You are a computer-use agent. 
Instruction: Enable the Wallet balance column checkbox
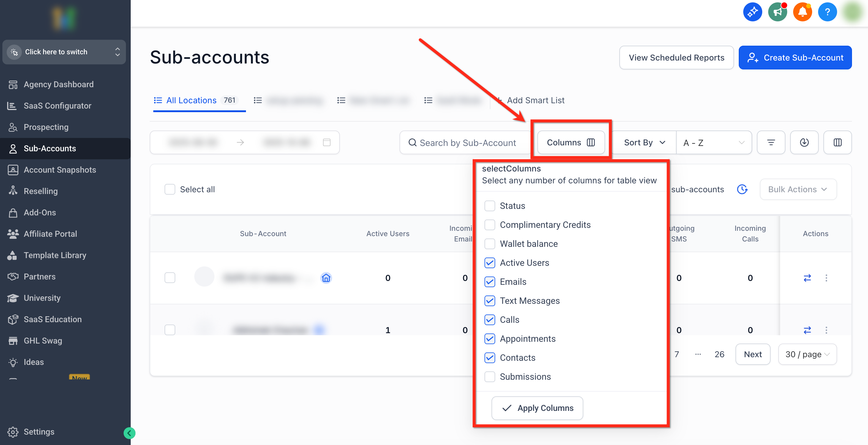(490, 244)
